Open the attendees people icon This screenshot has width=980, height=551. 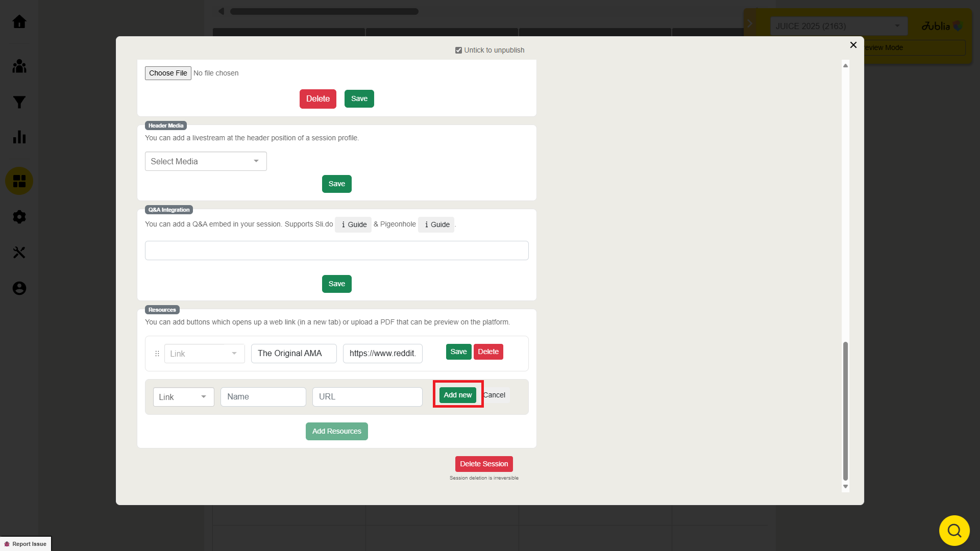click(x=19, y=66)
